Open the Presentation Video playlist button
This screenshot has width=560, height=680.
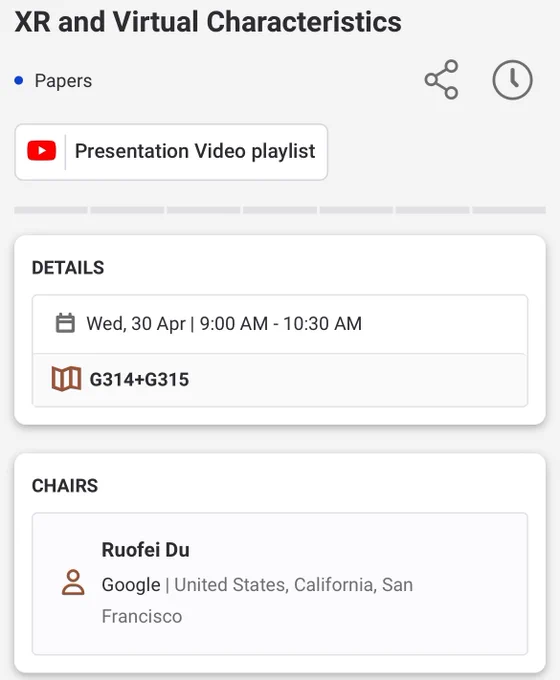click(x=171, y=152)
